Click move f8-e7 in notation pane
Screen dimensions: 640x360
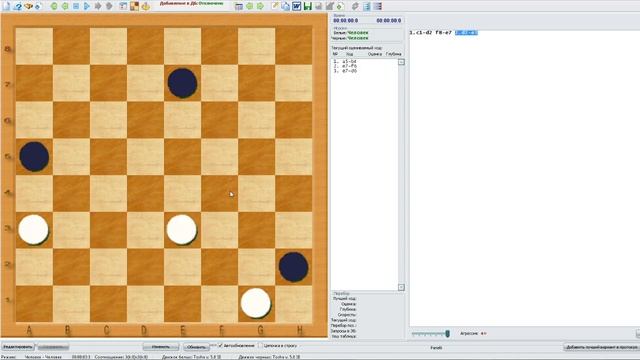(x=443, y=33)
